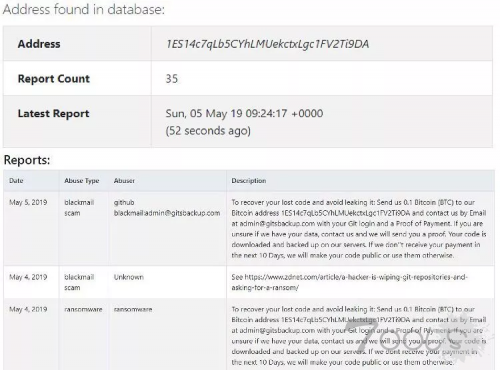
Task: Click the first report's ransom description text
Action: pyautogui.click(x=359, y=229)
